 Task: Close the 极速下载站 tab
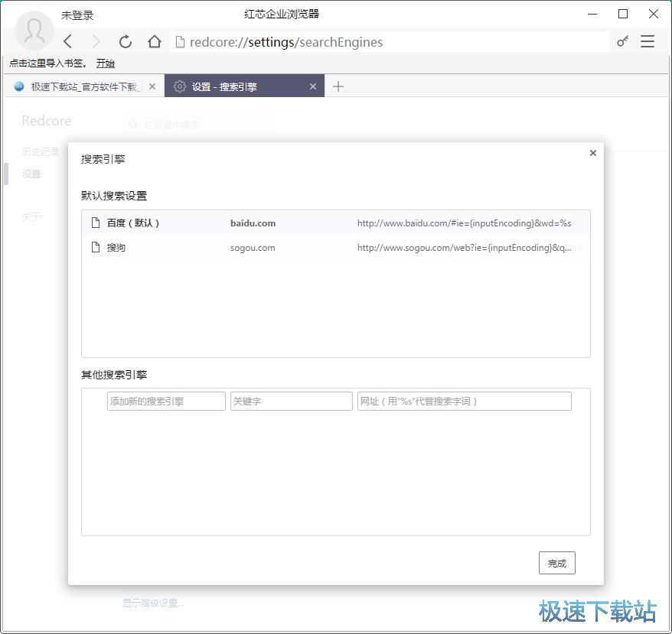[152, 86]
